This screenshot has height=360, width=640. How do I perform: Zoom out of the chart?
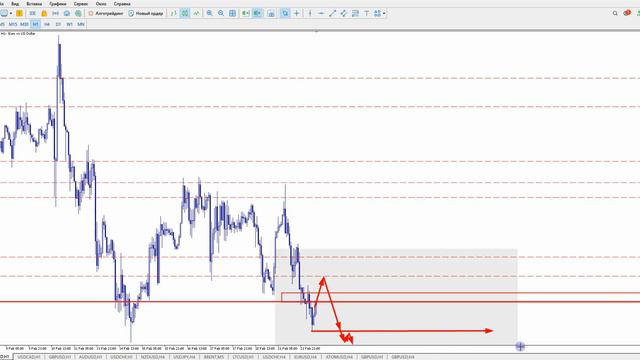pos(221,13)
